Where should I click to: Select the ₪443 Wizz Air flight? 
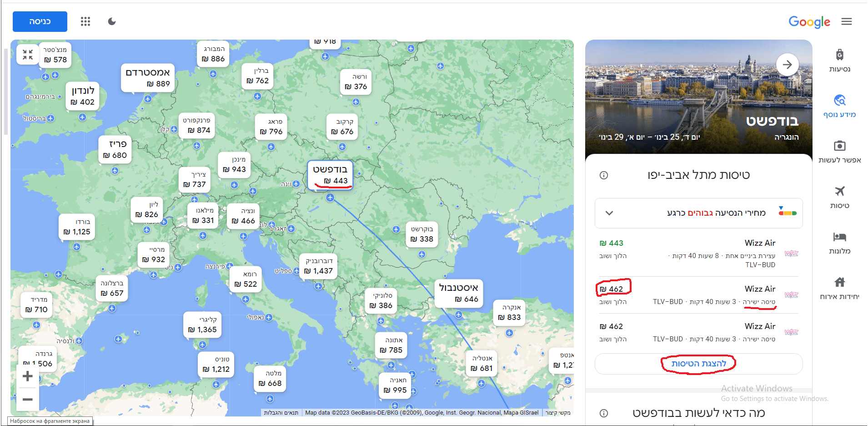pos(698,253)
